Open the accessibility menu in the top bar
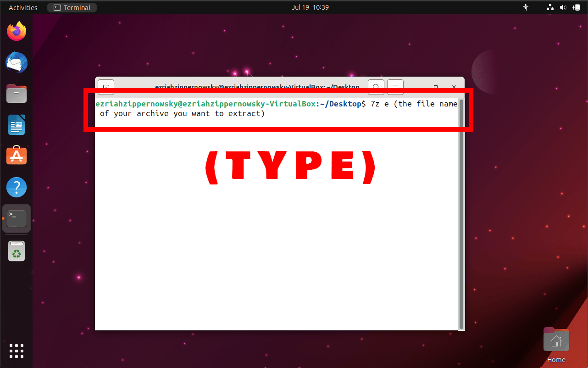 (x=526, y=7)
